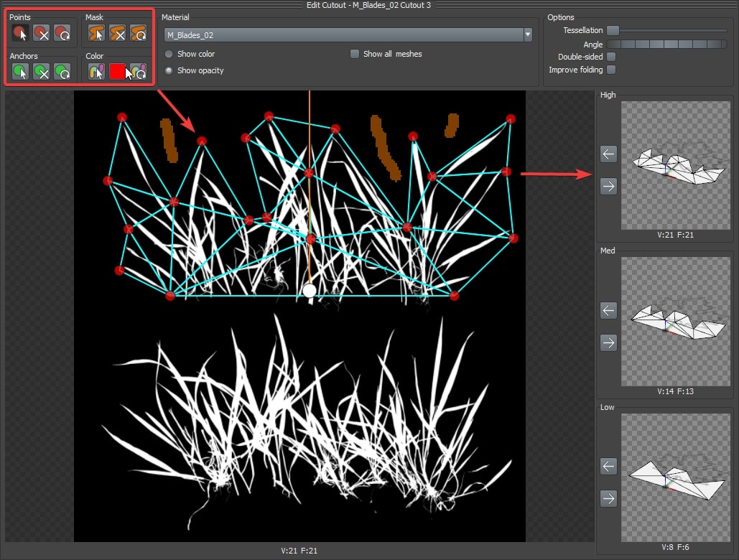Reset the Mask with its reset icon
739x560 pixels.
(x=139, y=33)
